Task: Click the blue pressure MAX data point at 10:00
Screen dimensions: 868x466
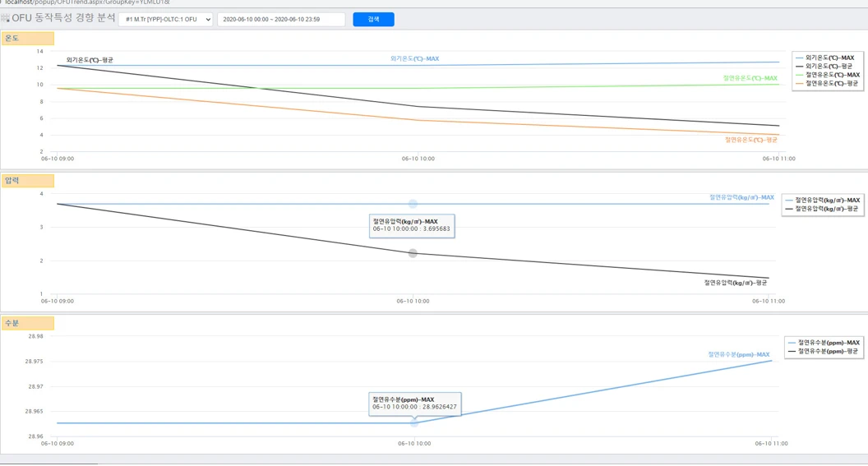Action: click(x=413, y=204)
